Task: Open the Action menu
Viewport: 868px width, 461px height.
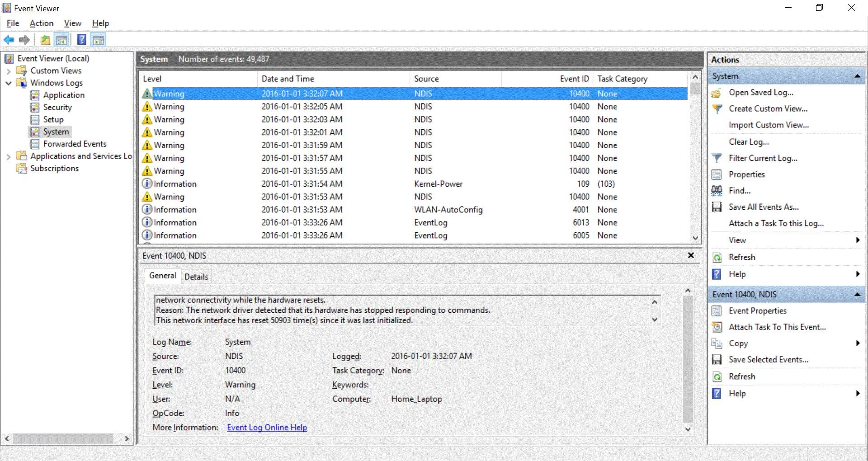Action: pos(41,24)
